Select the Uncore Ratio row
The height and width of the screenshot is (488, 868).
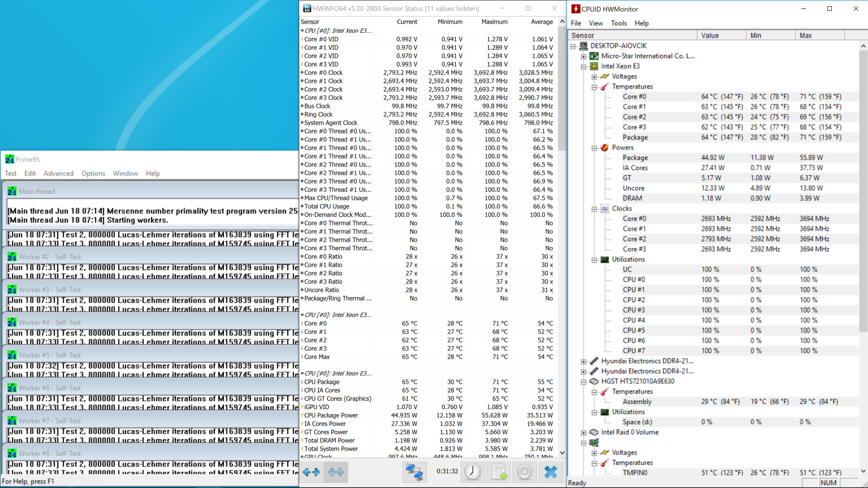(x=428, y=290)
